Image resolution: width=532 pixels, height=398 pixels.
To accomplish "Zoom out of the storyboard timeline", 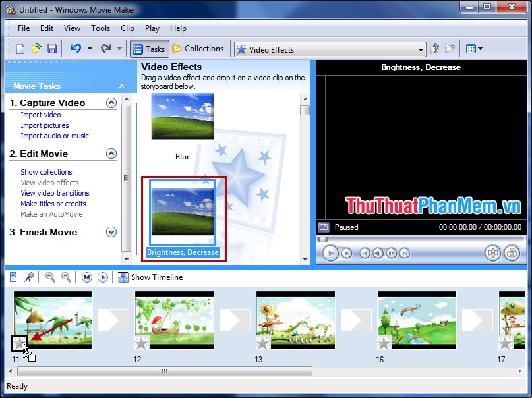I will click(x=67, y=277).
